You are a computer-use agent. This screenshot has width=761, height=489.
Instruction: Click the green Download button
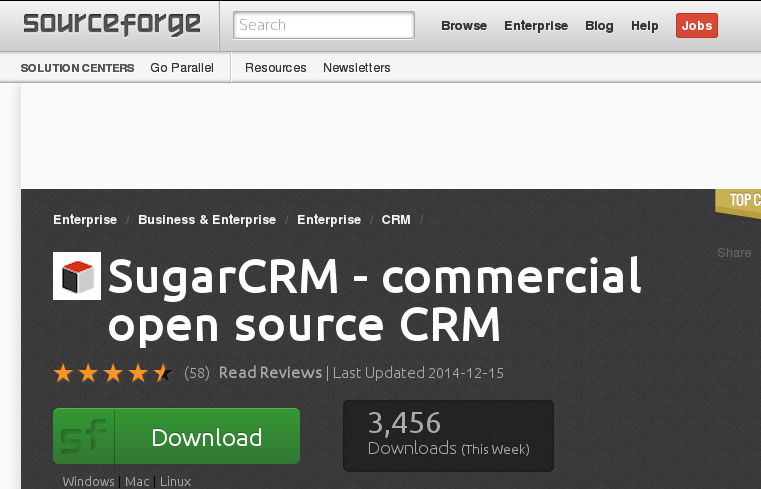pos(177,436)
